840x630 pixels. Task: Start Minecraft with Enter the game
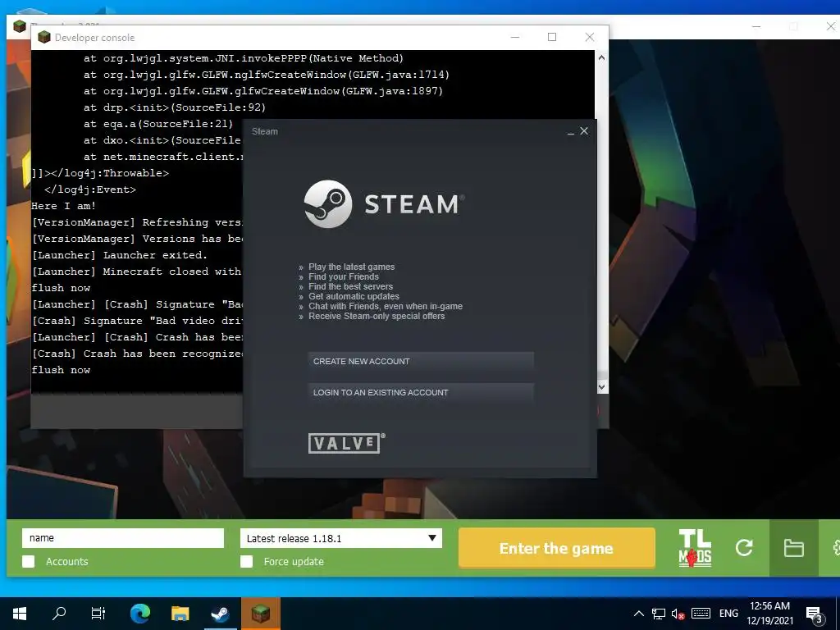point(557,548)
